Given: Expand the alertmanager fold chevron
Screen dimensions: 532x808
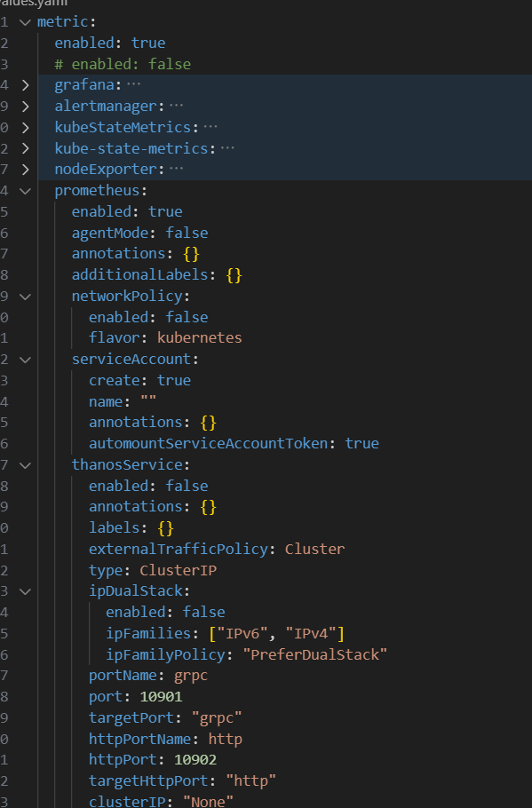Looking at the screenshot, I should point(25,107).
